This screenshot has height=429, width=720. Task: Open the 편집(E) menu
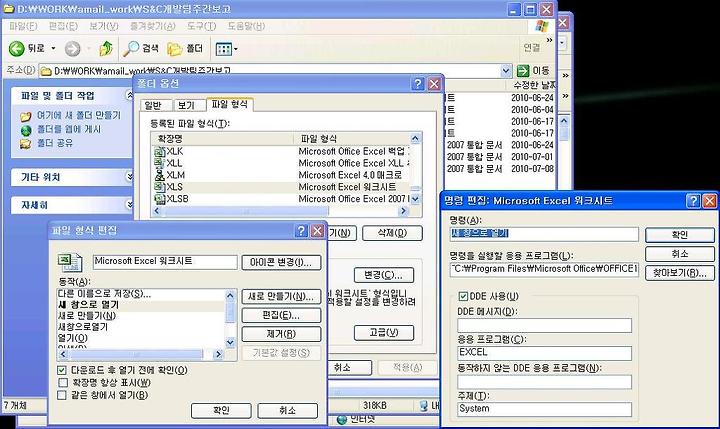point(63,26)
